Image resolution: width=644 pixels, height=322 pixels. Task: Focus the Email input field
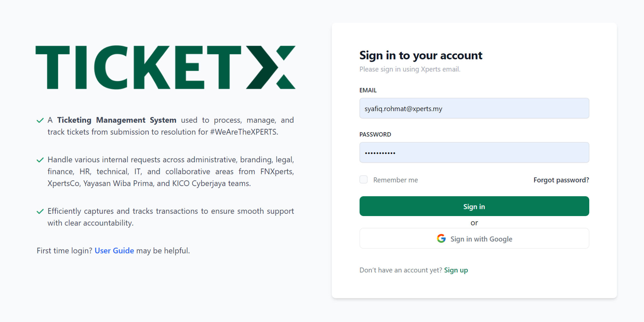[474, 109]
